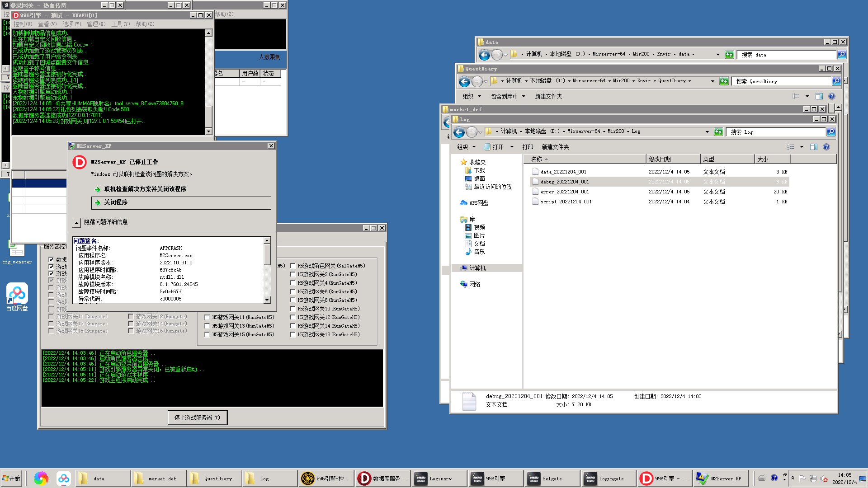Click search magnifier in Log window
This screenshot has width=868, height=488.
coord(830,132)
